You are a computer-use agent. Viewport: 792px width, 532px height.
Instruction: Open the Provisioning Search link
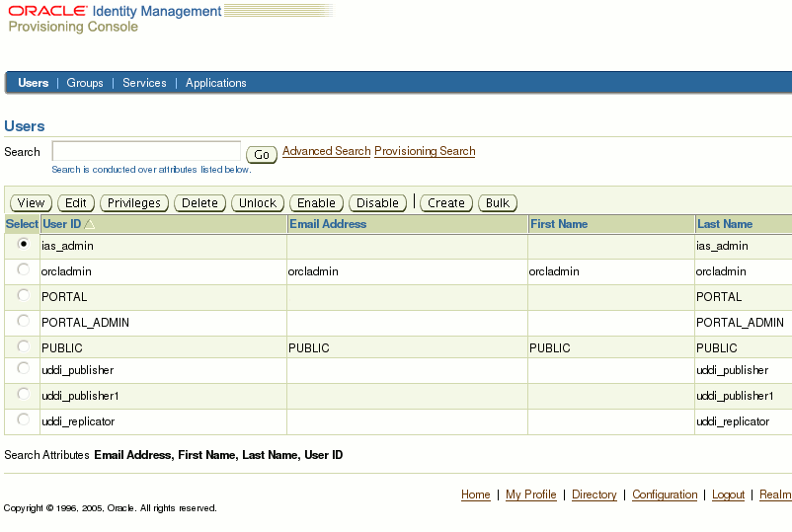point(425,151)
